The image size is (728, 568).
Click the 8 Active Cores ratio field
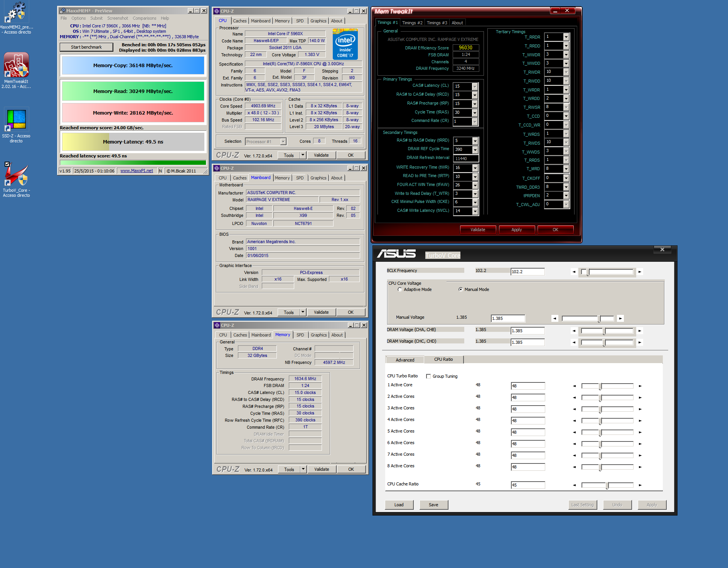pyautogui.click(x=528, y=467)
